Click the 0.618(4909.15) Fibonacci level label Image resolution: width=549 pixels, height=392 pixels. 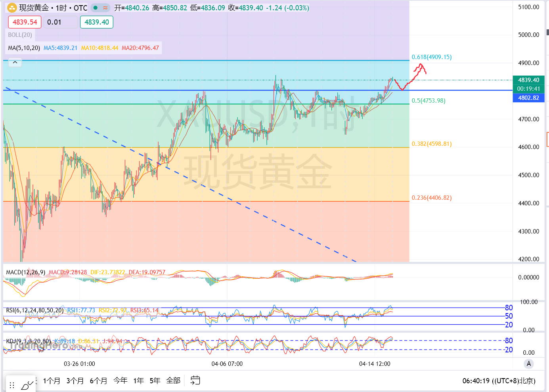click(432, 57)
